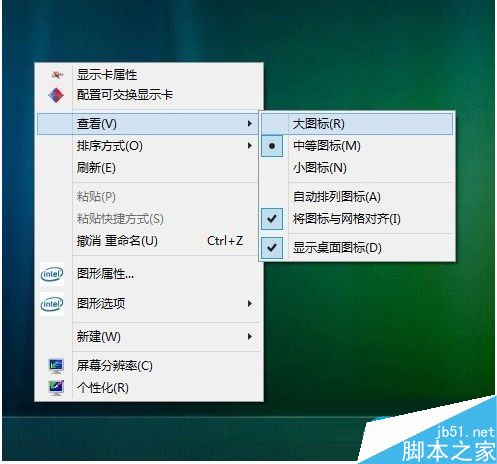Click the greyed 粘贴(P) item
This screenshot has height=464, width=497.
(149, 197)
